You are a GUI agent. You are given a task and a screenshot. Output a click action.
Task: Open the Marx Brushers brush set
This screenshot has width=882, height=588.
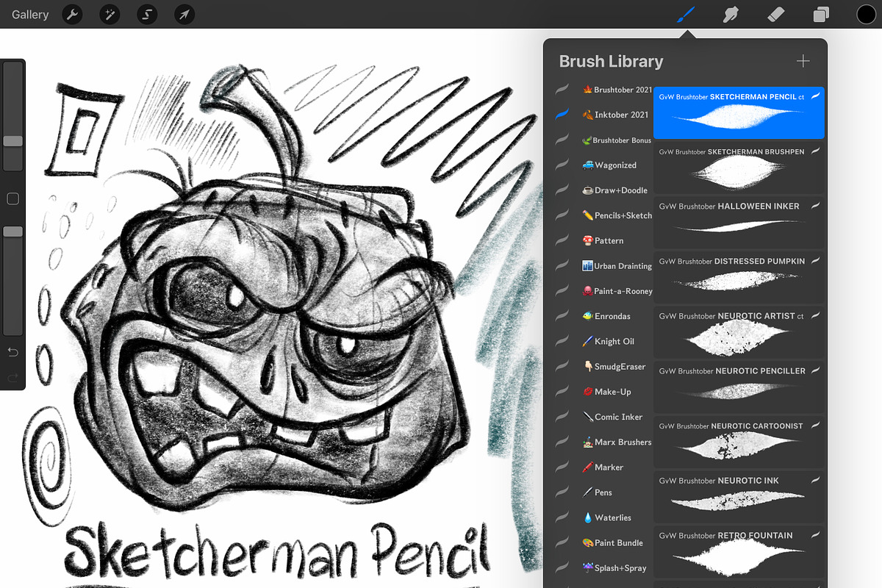click(x=617, y=442)
